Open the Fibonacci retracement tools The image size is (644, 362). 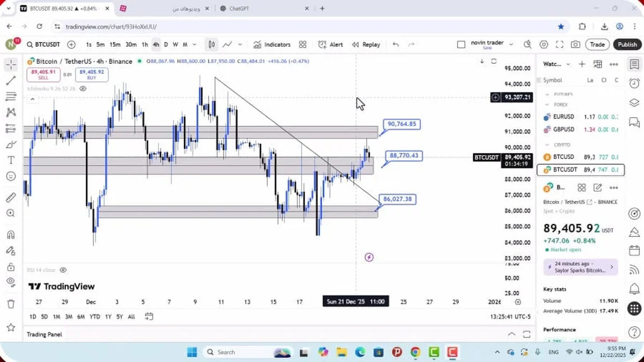coord(11,97)
